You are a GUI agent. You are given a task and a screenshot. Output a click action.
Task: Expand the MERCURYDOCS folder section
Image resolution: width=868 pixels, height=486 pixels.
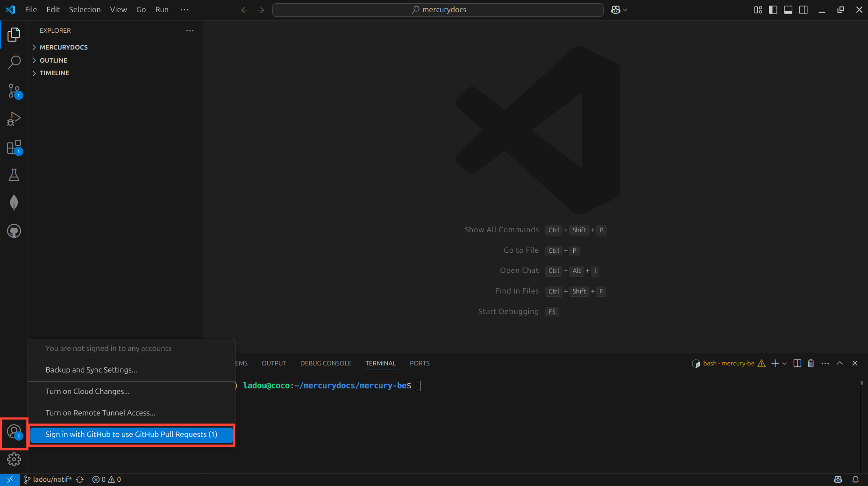pos(64,47)
